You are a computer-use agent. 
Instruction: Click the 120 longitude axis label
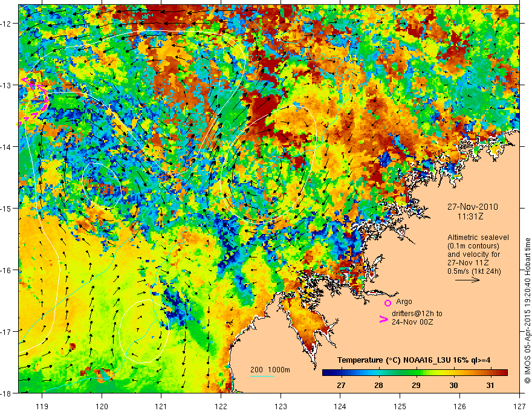pos(102,406)
